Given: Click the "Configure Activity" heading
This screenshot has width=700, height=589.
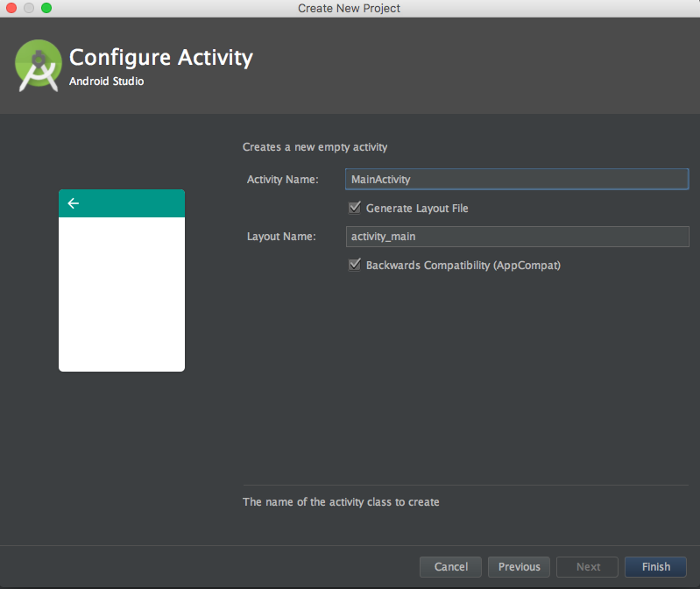Looking at the screenshot, I should click(160, 58).
